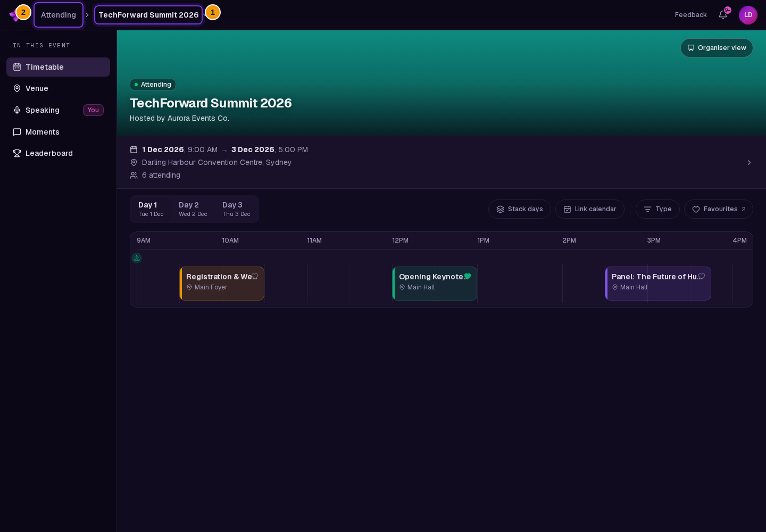
Task: Click the people icon next to 6 attending
Action: (134, 175)
